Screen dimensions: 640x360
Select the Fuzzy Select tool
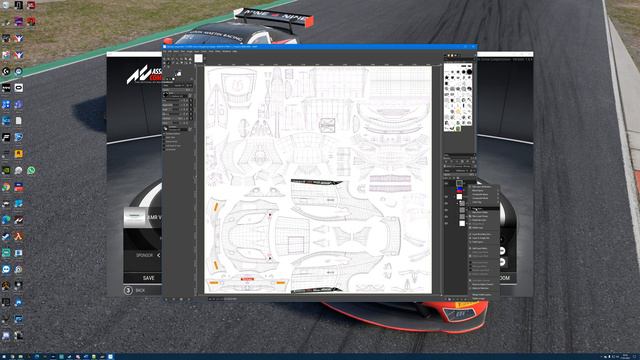coord(177,59)
